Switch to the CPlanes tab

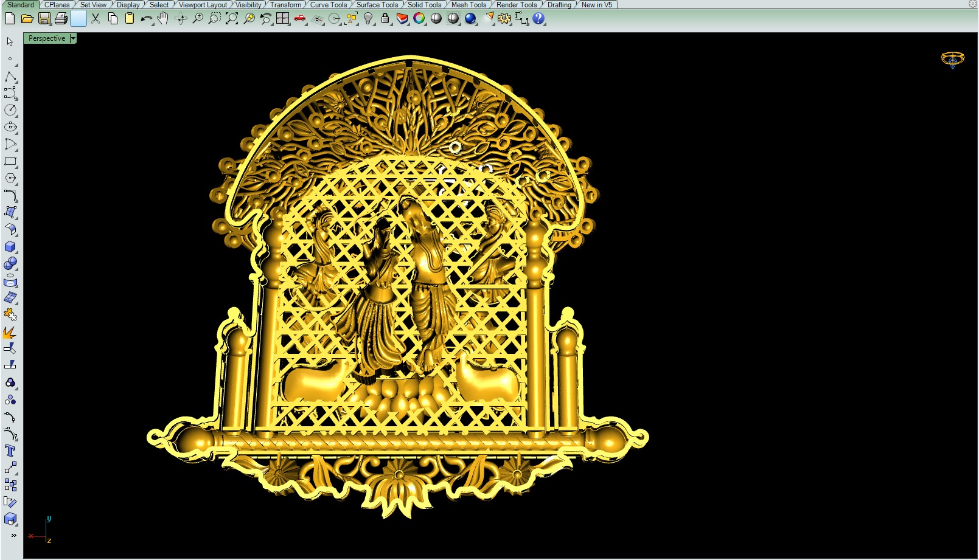click(57, 5)
